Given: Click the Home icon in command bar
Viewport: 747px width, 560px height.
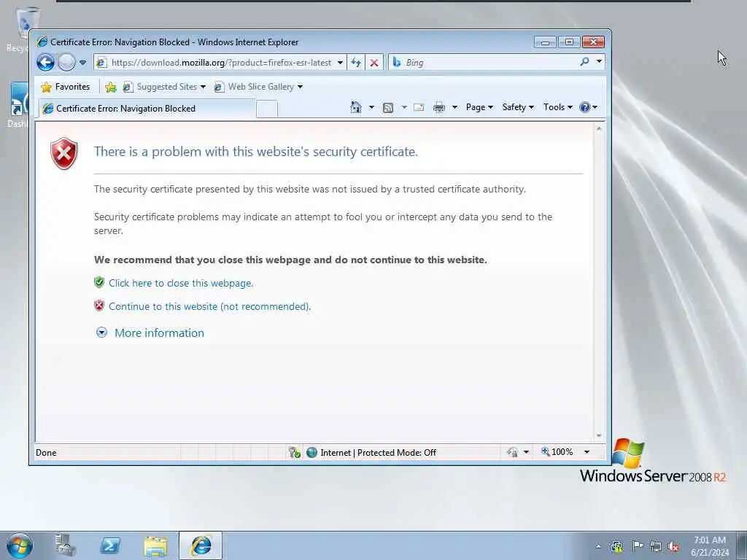Looking at the screenshot, I should coord(356,107).
